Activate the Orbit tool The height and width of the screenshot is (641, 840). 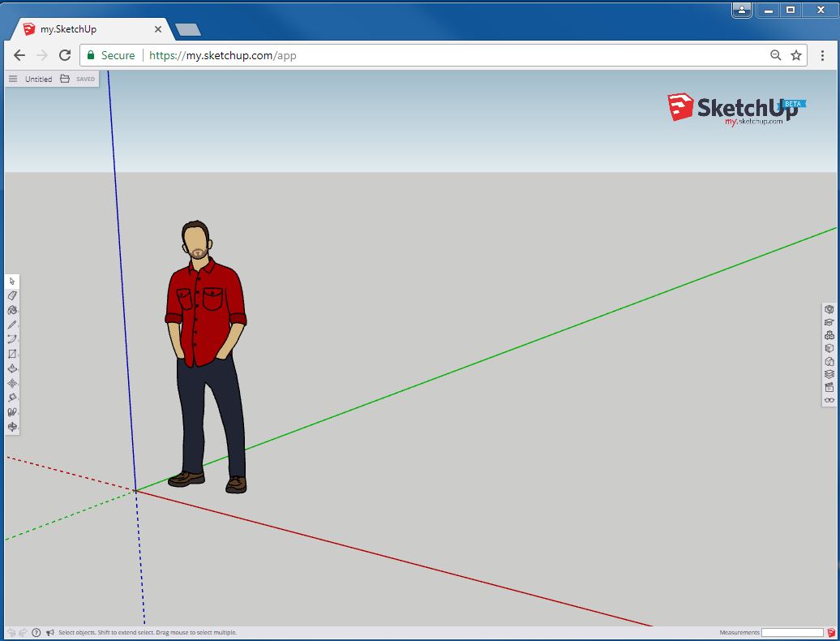point(12,427)
